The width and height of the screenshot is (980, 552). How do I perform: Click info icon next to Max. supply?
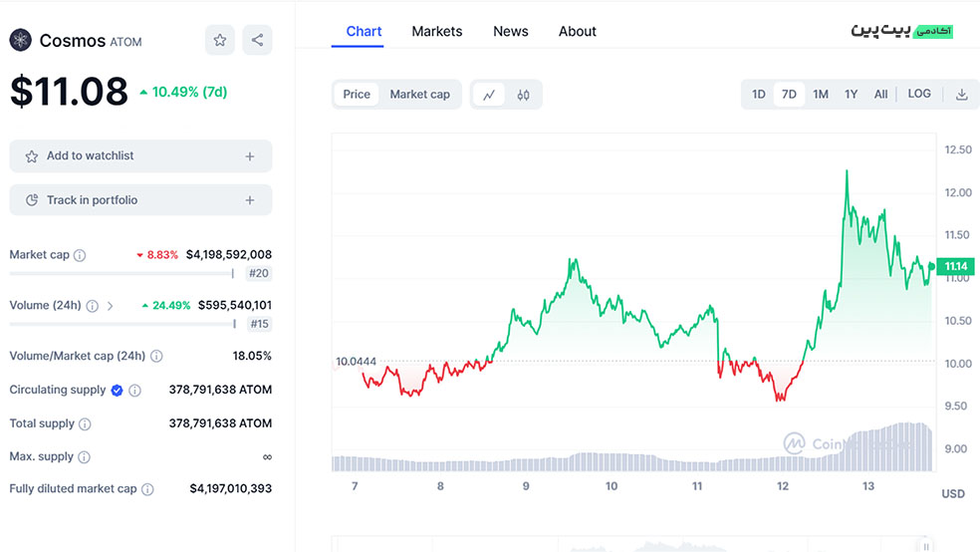(84, 457)
